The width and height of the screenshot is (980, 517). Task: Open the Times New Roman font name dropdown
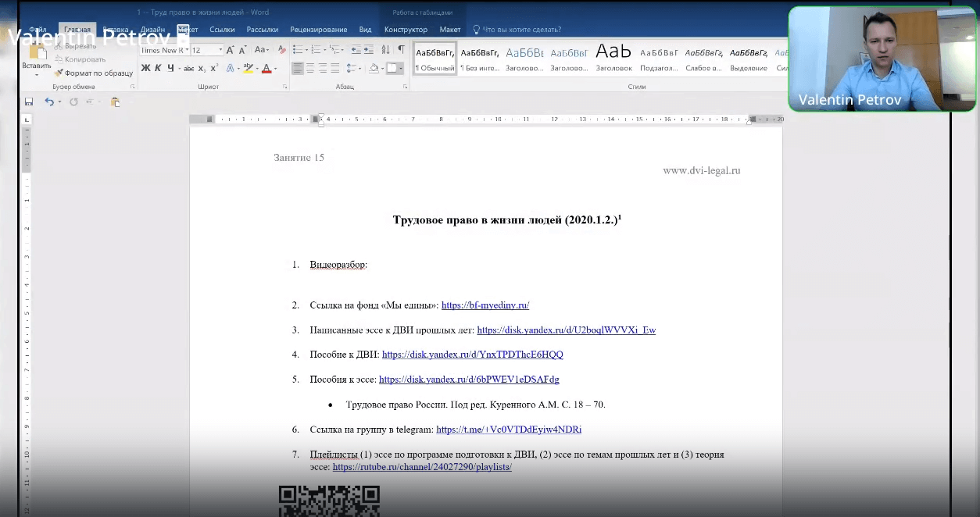[187, 50]
